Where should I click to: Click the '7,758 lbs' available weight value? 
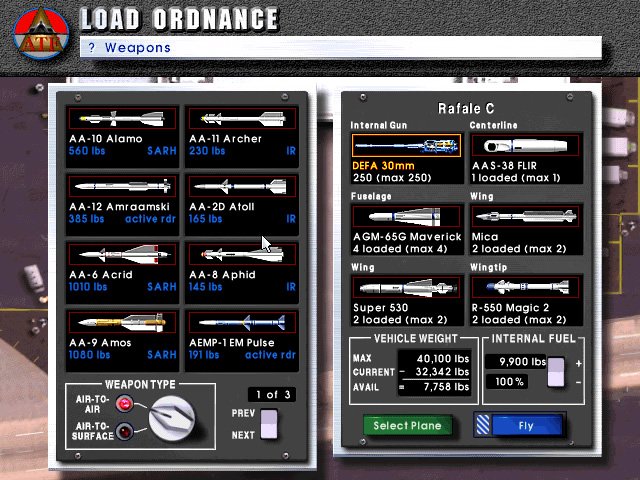[x=446, y=386]
